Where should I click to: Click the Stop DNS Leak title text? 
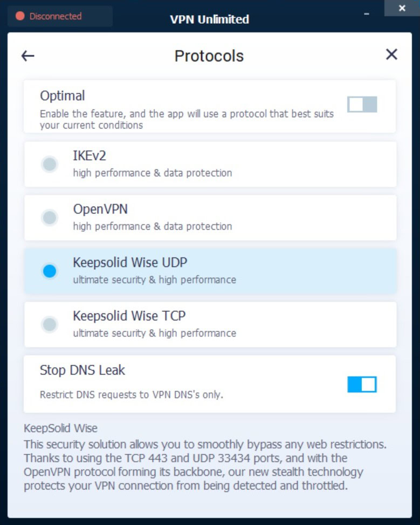pyautogui.click(x=82, y=370)
